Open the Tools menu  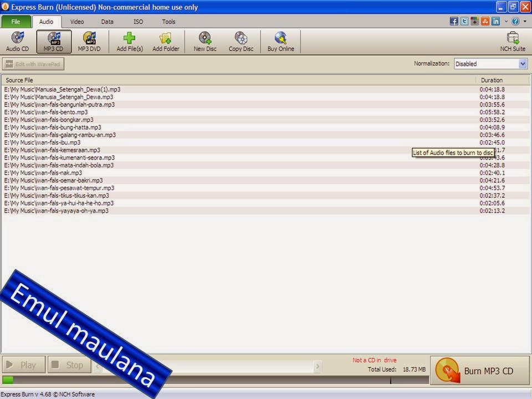pyautogui.click(x=168, y=22)
